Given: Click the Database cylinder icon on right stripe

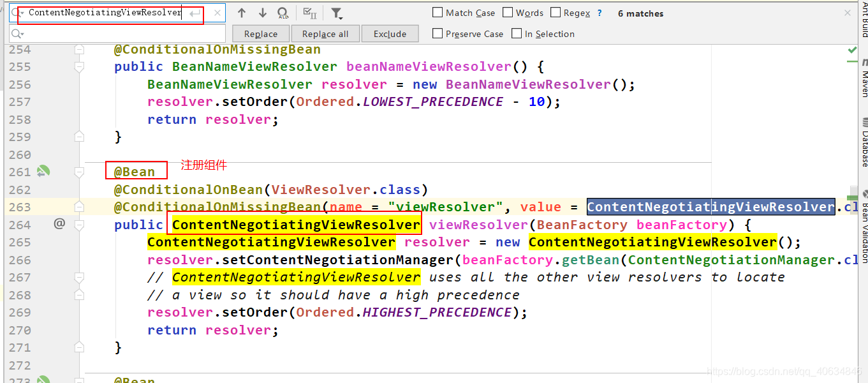Looking at the screenshot, I should (865, 122).
